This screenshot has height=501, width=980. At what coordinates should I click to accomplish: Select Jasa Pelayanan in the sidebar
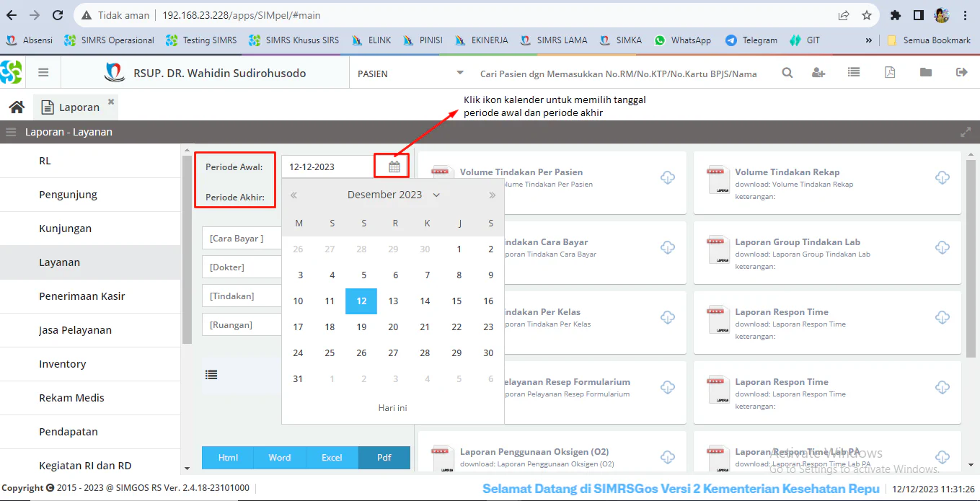coord(90,330)
